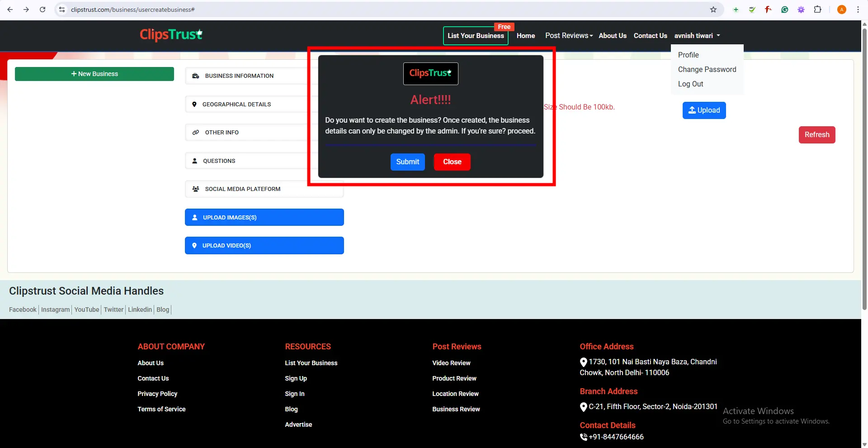Click the List Your Business button

(476, 36)
